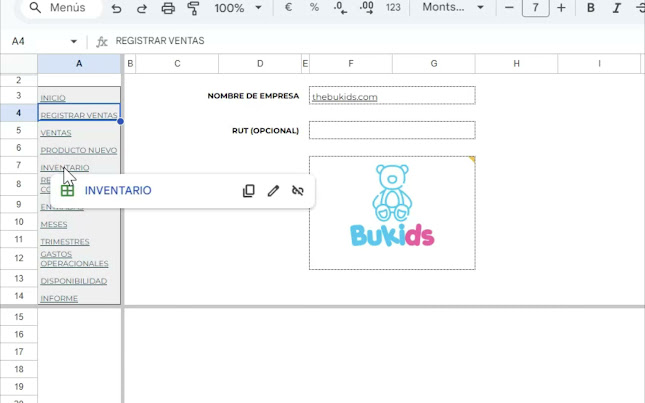
Task: Select column A header
Action: 79,64
